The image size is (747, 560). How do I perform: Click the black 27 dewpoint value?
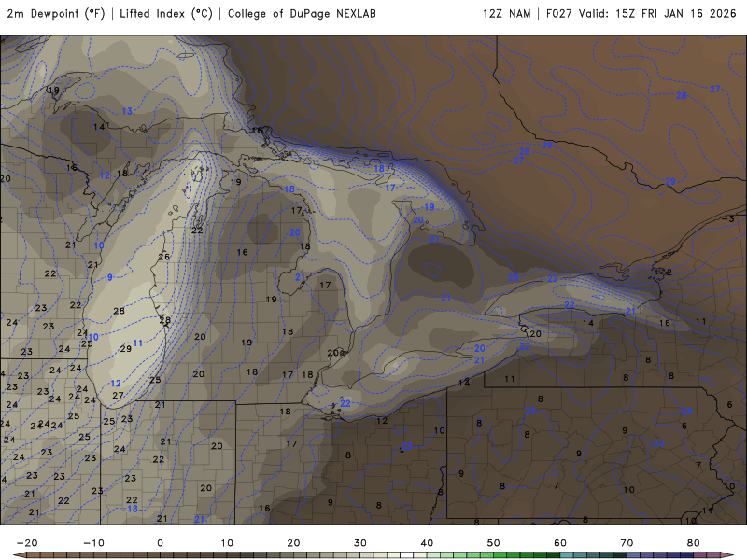coord(119,395)
